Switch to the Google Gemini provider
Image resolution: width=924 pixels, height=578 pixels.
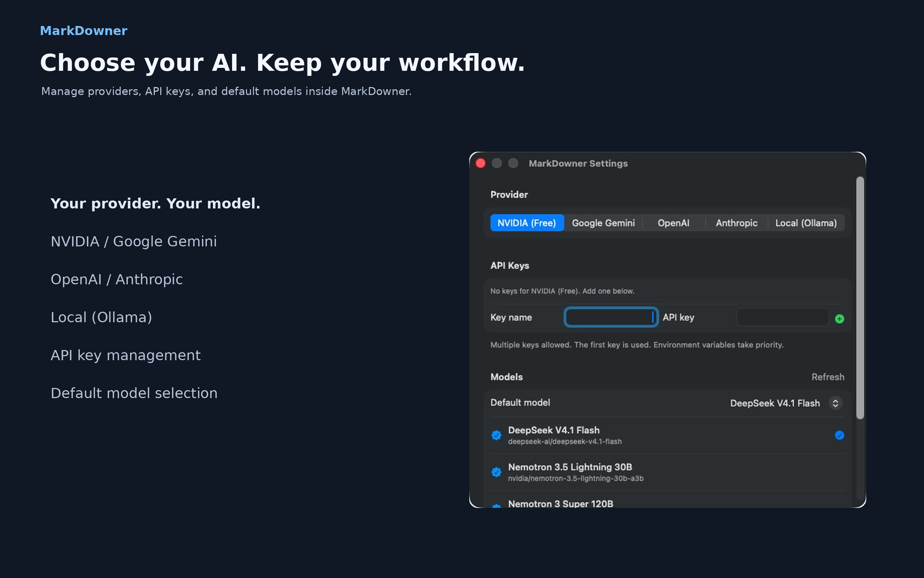(x=603, y=223)
